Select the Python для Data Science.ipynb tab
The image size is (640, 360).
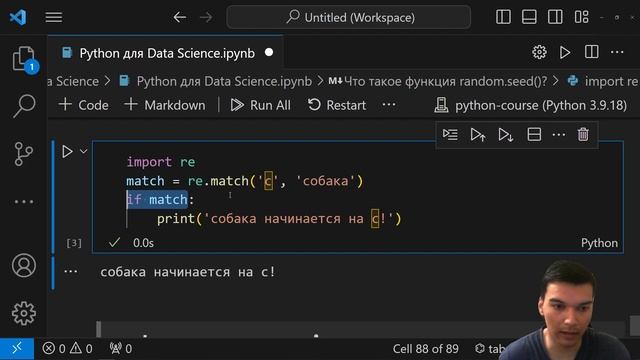tap(167, 53)
